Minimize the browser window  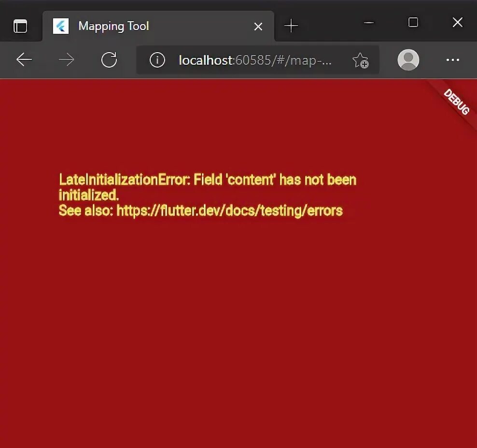[369, 23]
